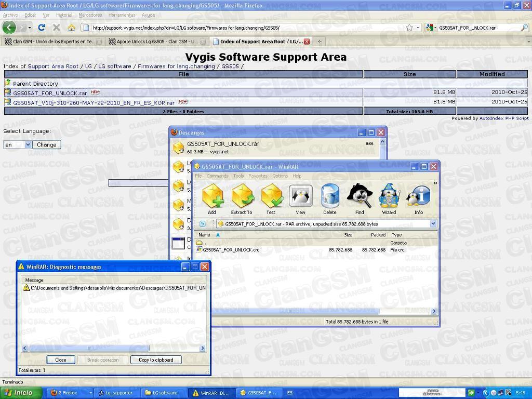
Task: Reload the page in Firefox
Action: click(42, 28)
